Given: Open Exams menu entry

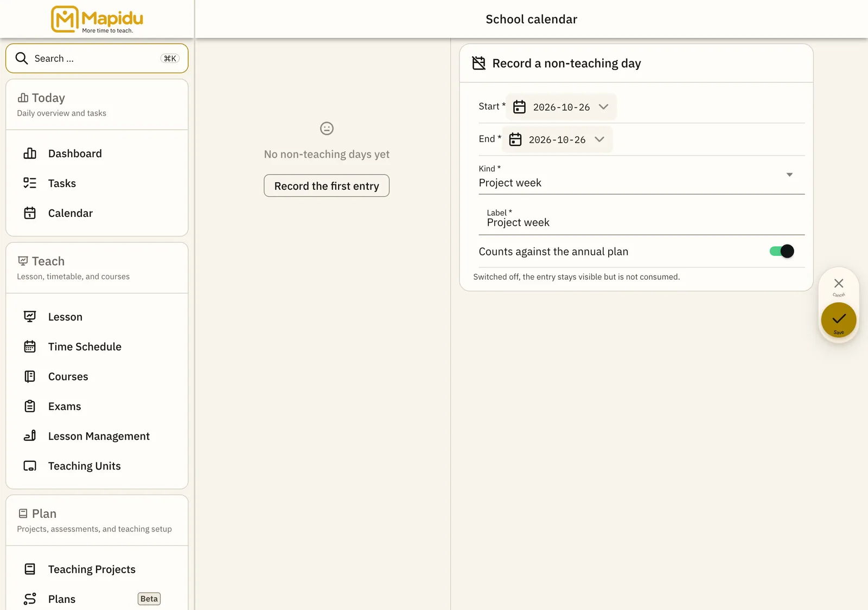Looking at the screenshot, I should click(97, 406).
